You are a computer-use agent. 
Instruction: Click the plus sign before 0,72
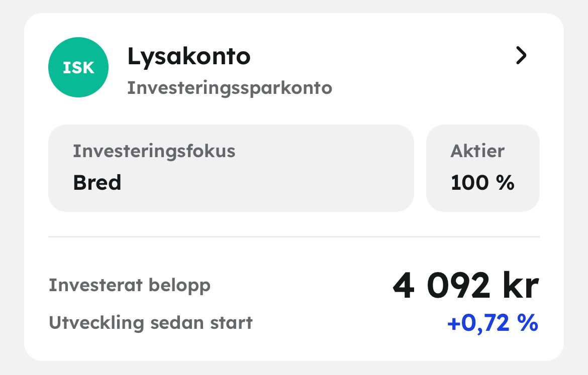[x=453, y=324]
